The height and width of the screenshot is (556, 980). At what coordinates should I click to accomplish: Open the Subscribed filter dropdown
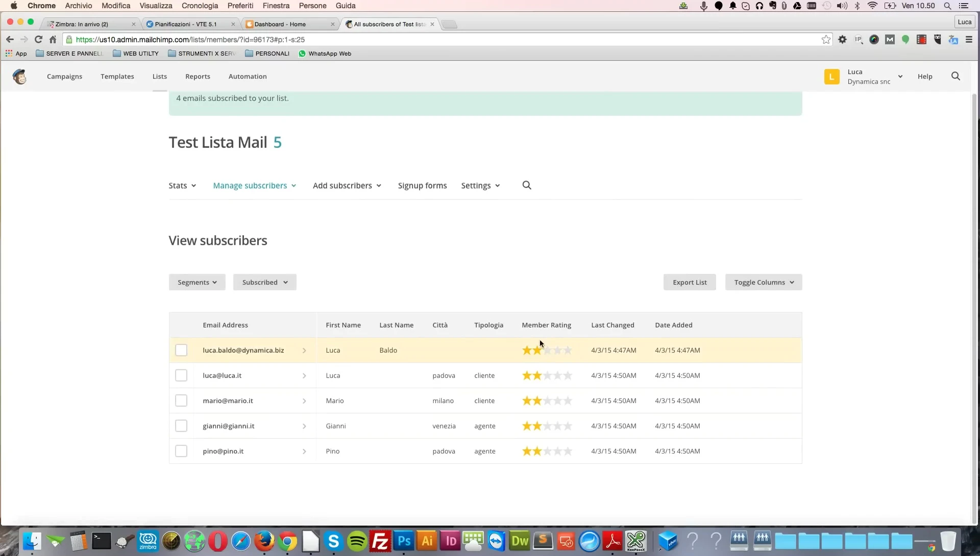coord(264,282)
